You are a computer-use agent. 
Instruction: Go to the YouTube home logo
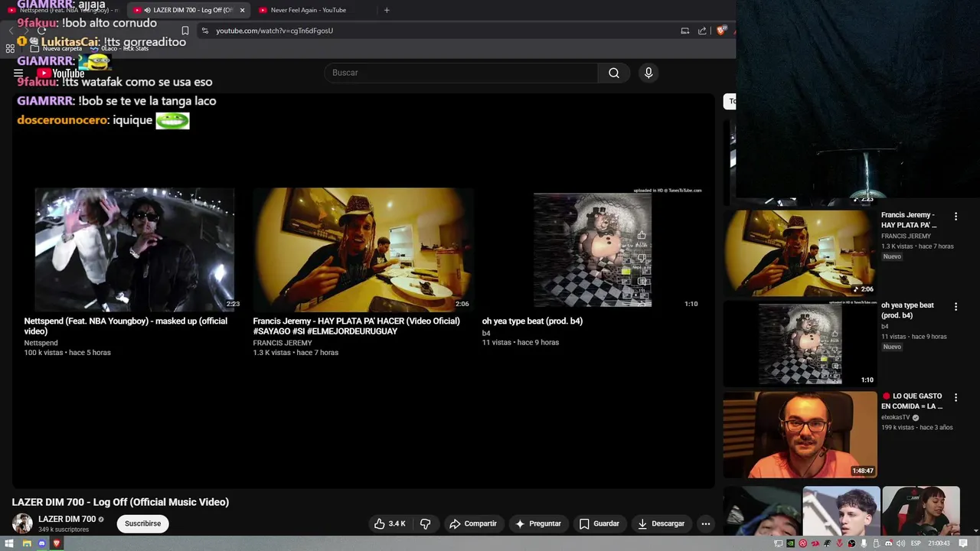(60, 73)
